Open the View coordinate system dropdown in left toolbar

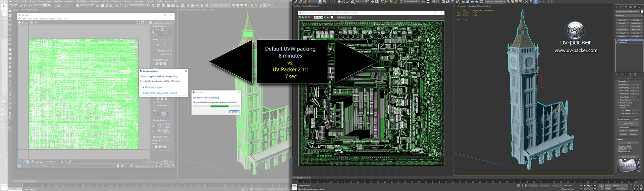click(85, 5)
